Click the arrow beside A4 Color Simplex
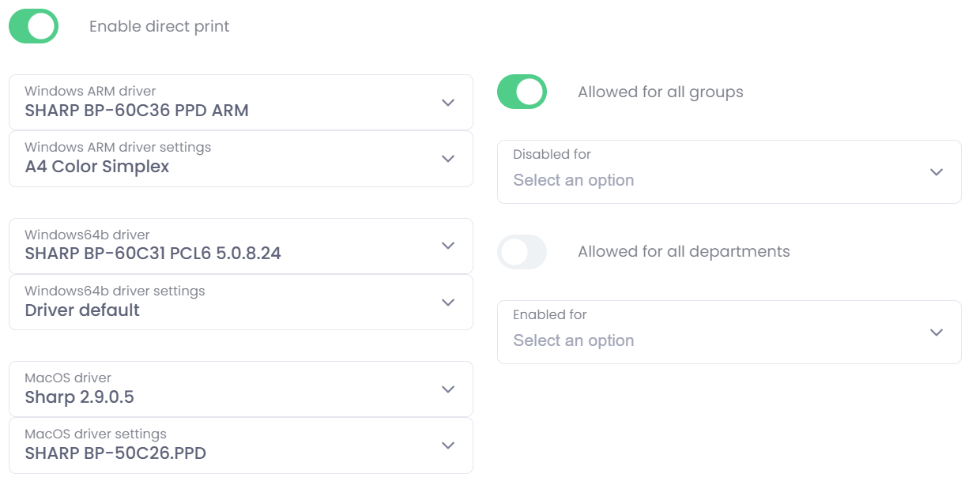The image size is (980, 485). click(x=448, y=159)
